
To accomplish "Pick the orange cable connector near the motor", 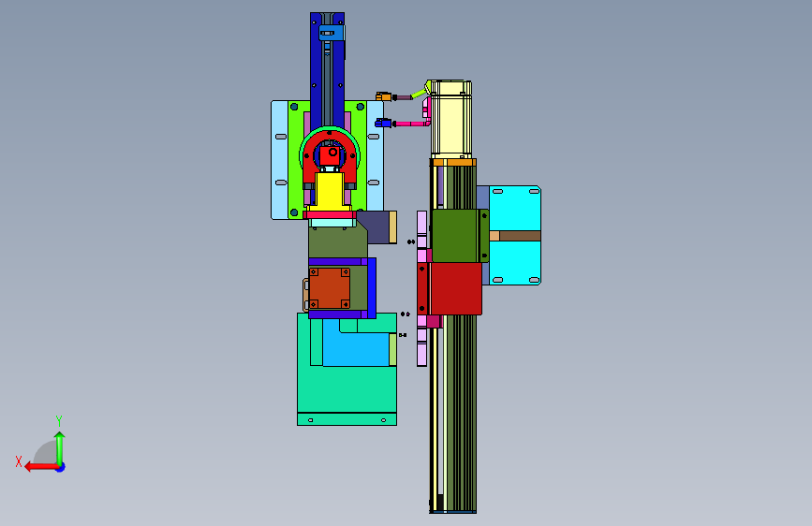I will (x=383, y=96).
